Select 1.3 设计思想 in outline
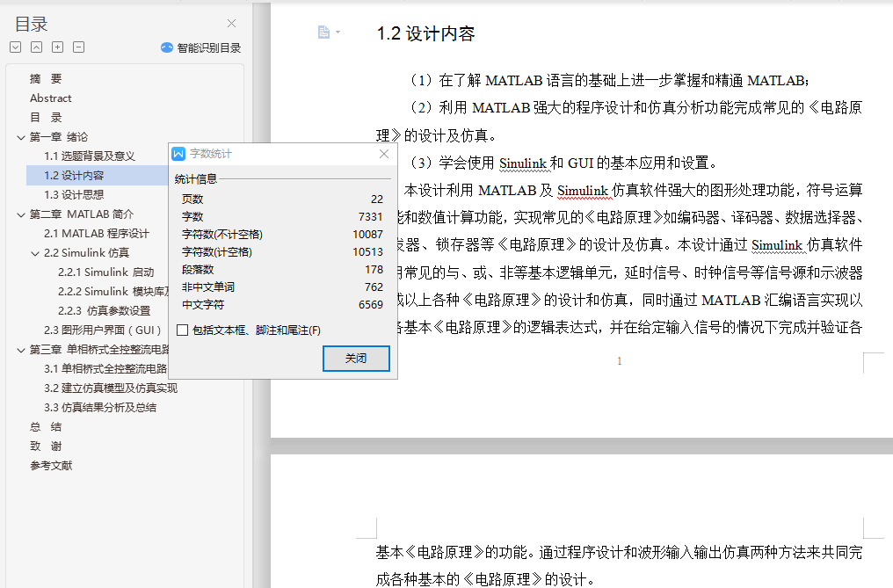 (x=74, y=195)
